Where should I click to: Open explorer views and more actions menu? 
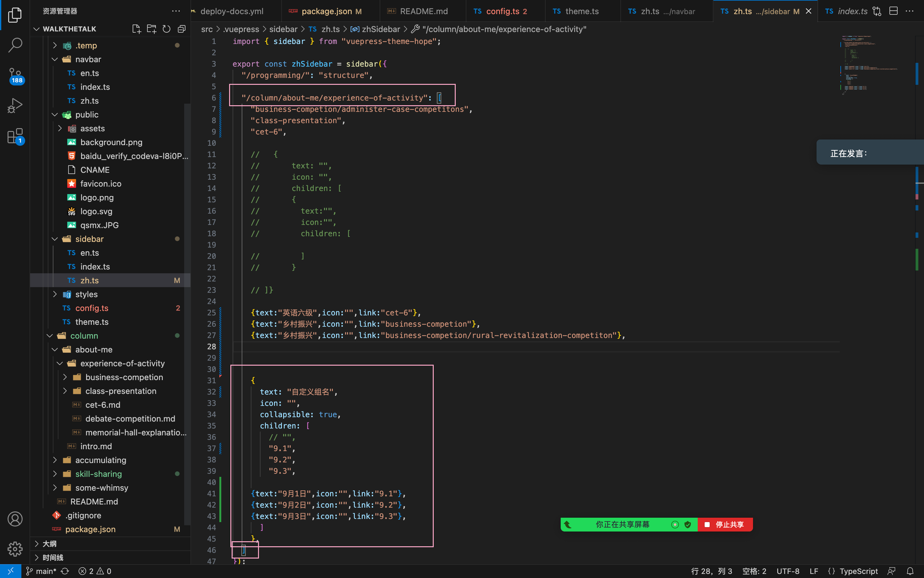(x=176, y=11)
